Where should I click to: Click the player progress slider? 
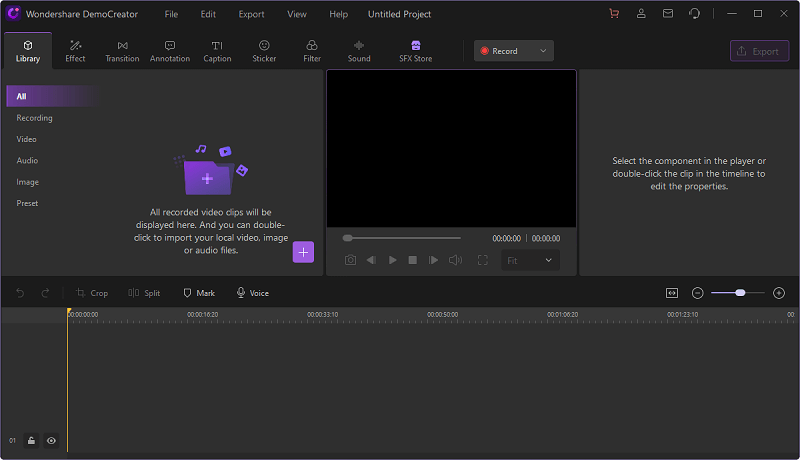[x=402, y=238]
